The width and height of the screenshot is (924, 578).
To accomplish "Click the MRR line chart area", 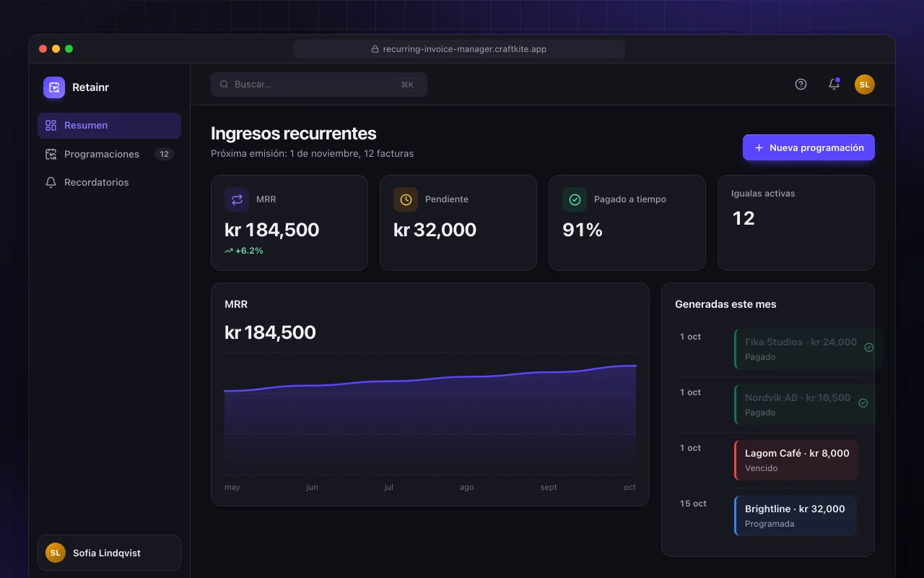I will [x=430, y=414].
